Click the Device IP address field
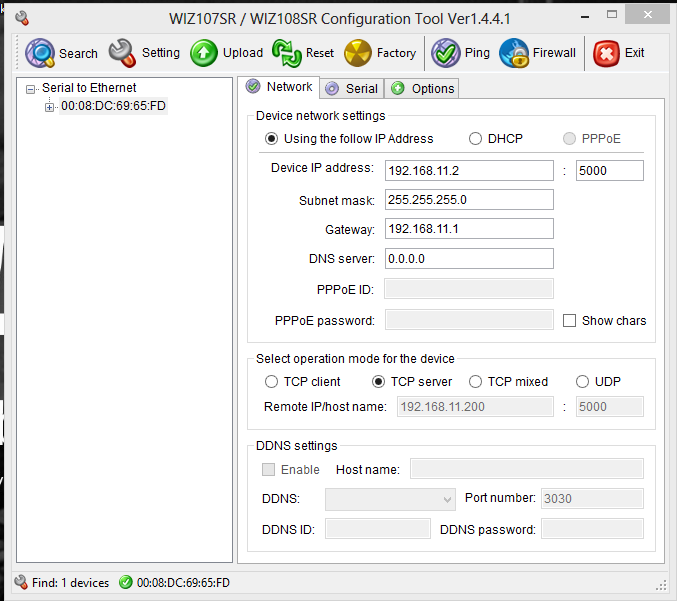This screenshot has width=677, height=601. coord(469,171)
